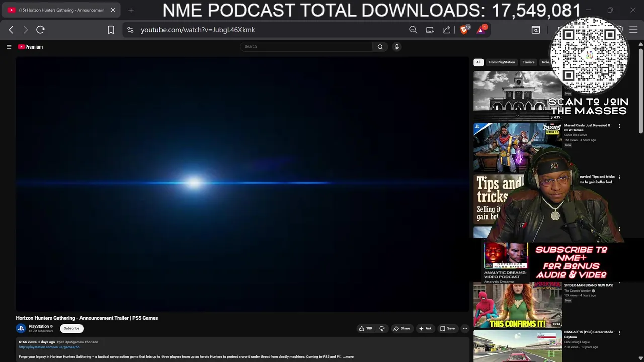Click the YouTube search magnifier button
This screenshot has width=644, height=362.
(x=380, y=46)
